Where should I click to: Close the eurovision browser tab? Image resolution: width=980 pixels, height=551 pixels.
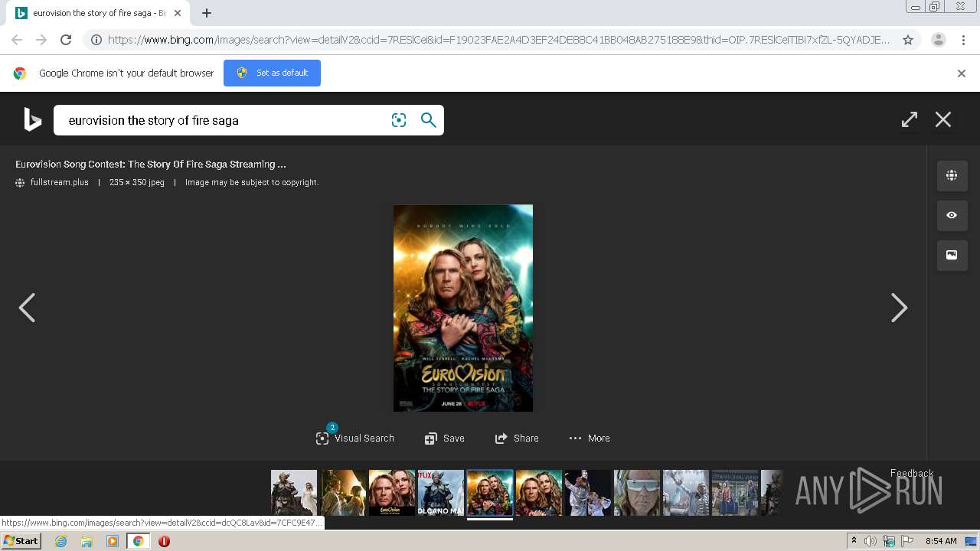coord(178,13)
